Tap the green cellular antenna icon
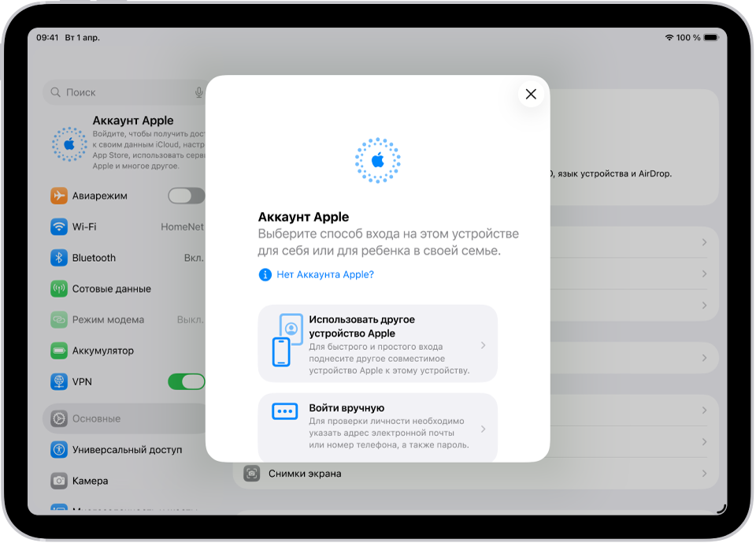Viewport: 756px width, 543px height. point(59,288)
